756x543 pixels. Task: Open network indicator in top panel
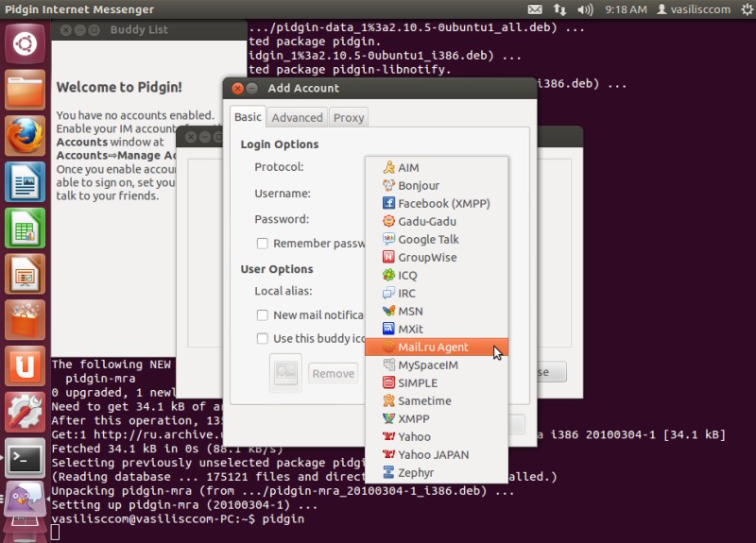[x=559, y=9]
